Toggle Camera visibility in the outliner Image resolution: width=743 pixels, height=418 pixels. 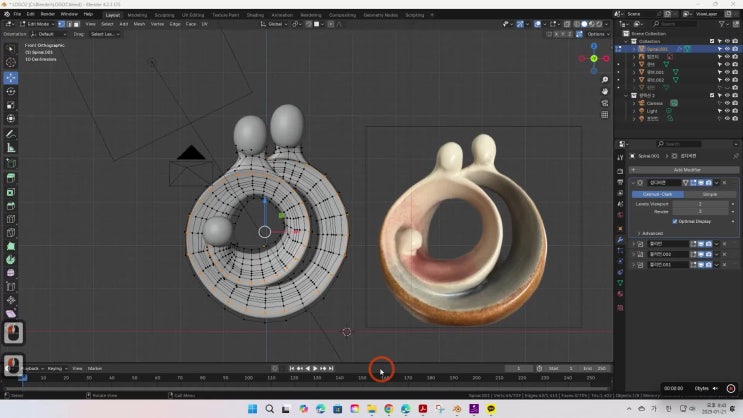(726, 103)
